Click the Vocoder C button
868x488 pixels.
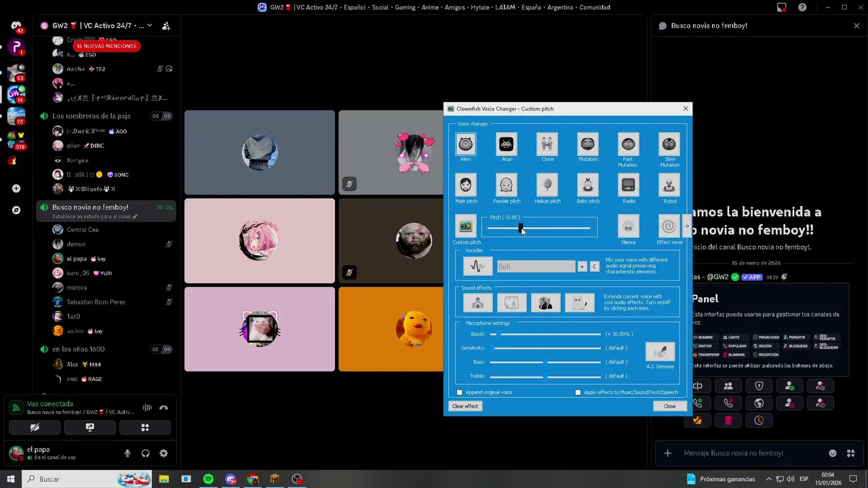pyautogui.click(x=595, y=266)
